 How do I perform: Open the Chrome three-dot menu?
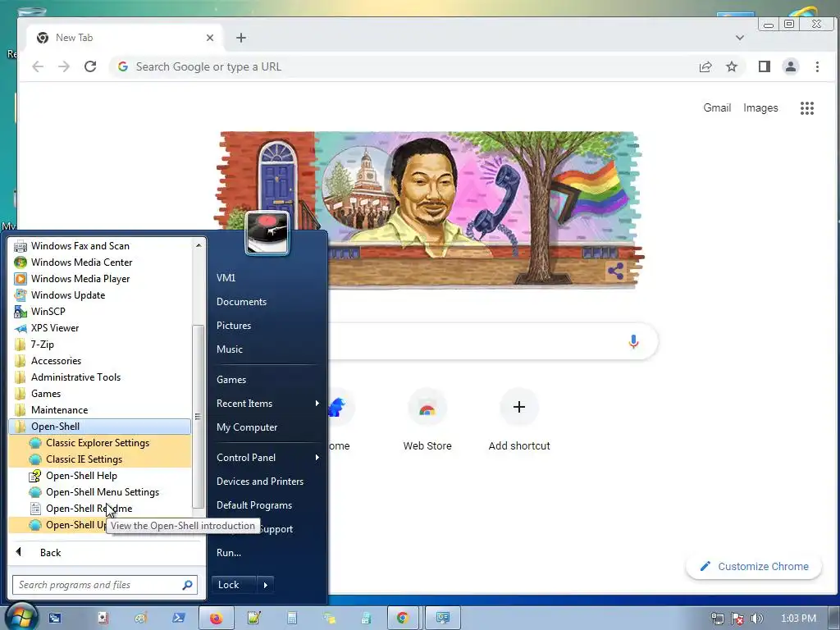817,66
